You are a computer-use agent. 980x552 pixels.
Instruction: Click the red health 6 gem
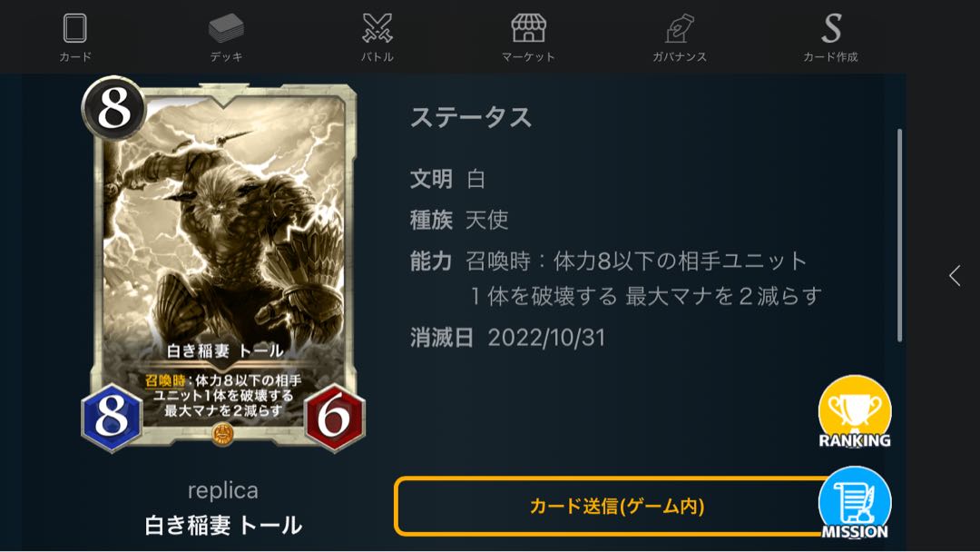tap(334, 418)
